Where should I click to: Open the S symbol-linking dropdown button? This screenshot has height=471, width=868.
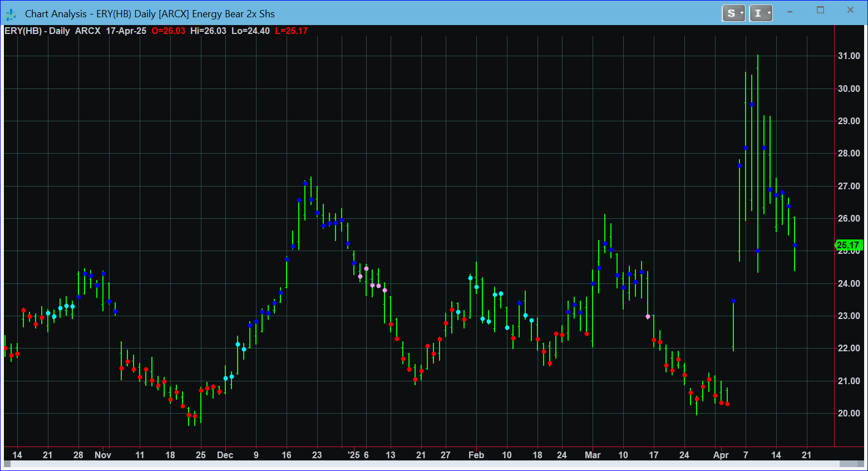tap(733, 13)
